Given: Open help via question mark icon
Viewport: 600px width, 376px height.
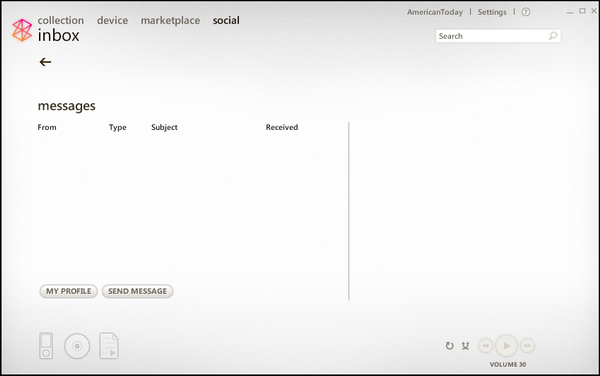Looking at the screenshot, I should pyautogui.click(x=526, y=12).
